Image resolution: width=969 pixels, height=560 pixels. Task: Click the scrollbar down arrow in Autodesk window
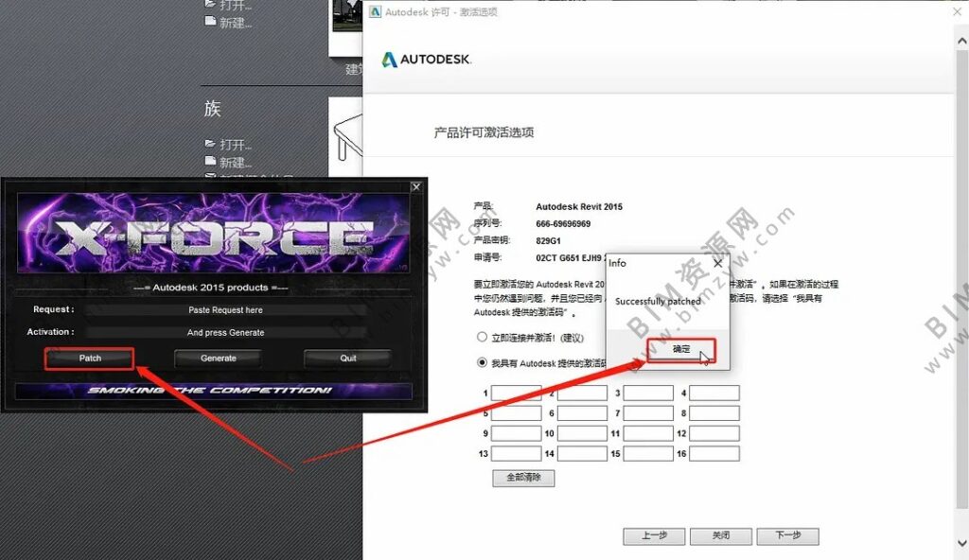[x=962, y=543]
